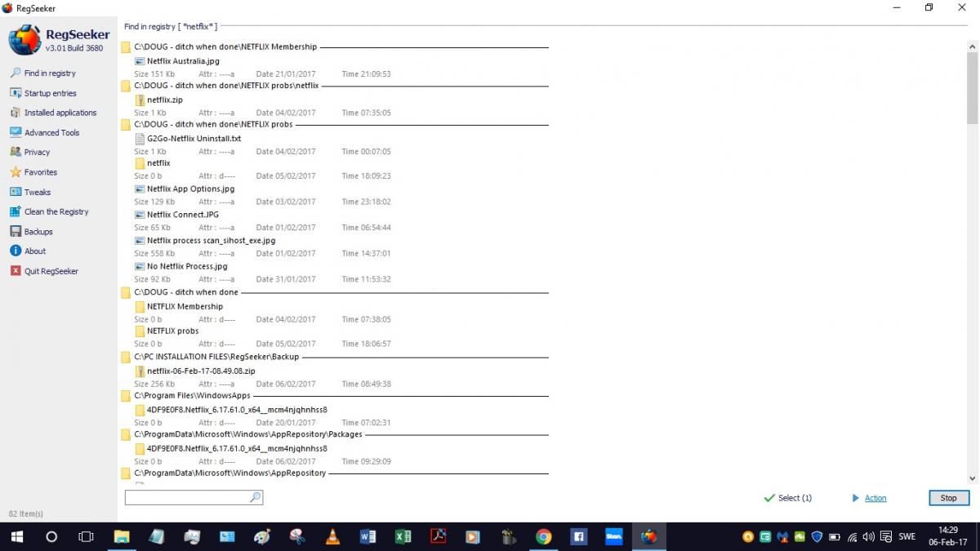The image size is (980, 551).
Task: Open the Privacy section
Action: [x=37, y=152]
